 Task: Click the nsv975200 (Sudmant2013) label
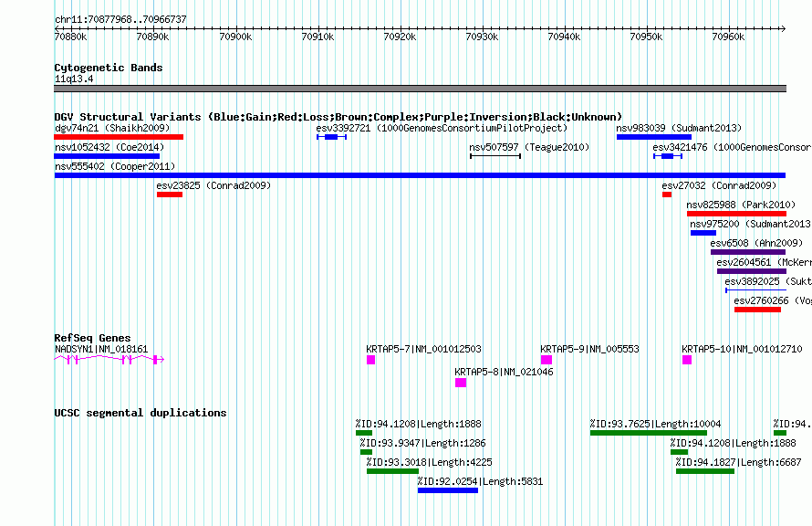[750, 224]
